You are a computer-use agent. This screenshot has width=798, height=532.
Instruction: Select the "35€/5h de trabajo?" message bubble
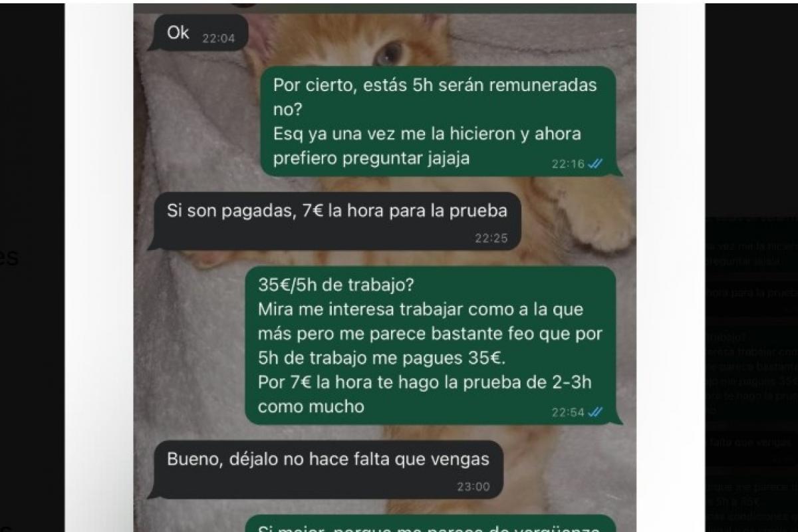[x=431, y=346]
